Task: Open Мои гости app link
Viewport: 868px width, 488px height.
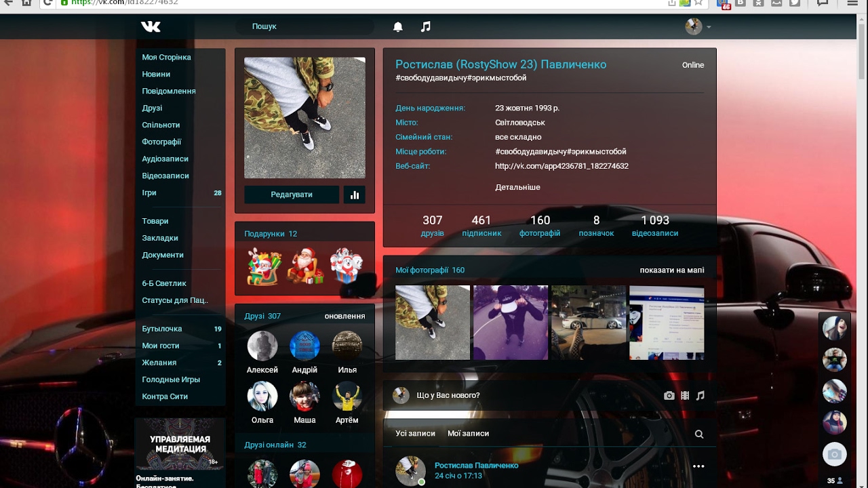Action: click(x=161, y=346)
